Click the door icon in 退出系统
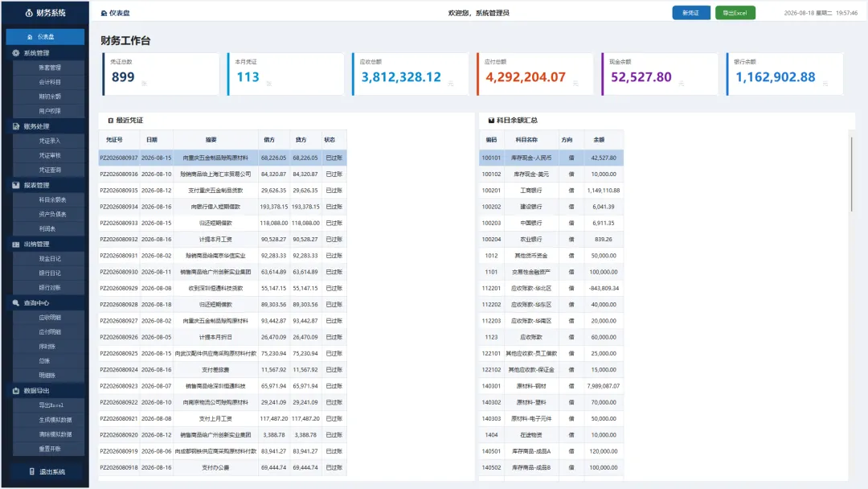The height and width of the screenshot is (489, 868). tap(31, 472)
